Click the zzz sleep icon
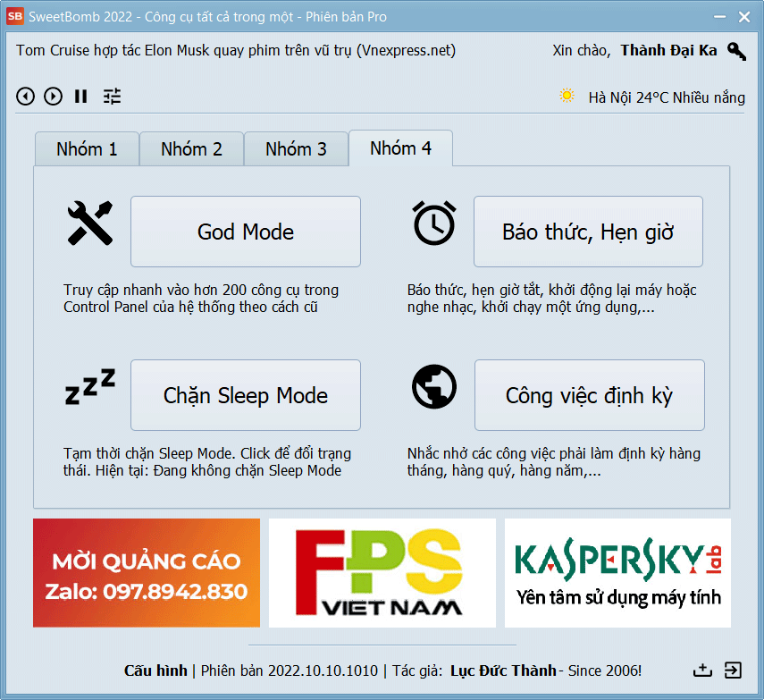This screenshot has height=700, width=764. [x=90, y=387]
